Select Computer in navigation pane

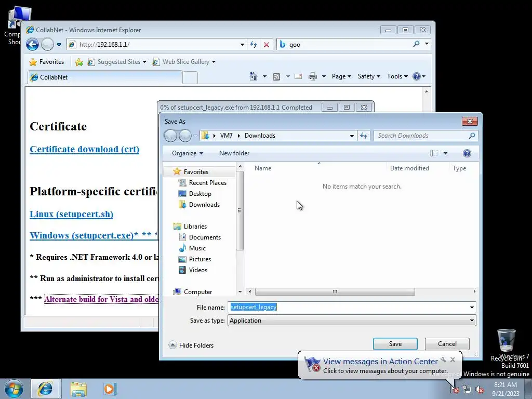[193, 292]
